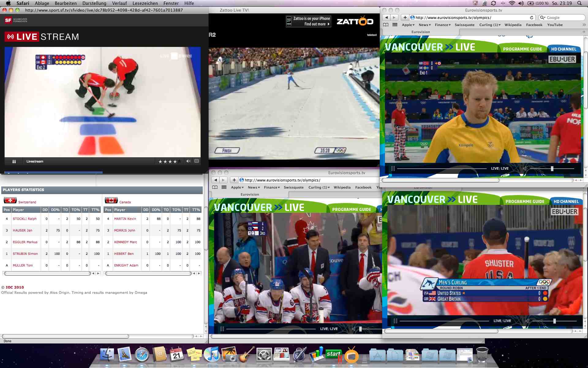Show all bookmarks in top-right Eurovisionsports window
The image size is (588, 368).
(386, 25)
